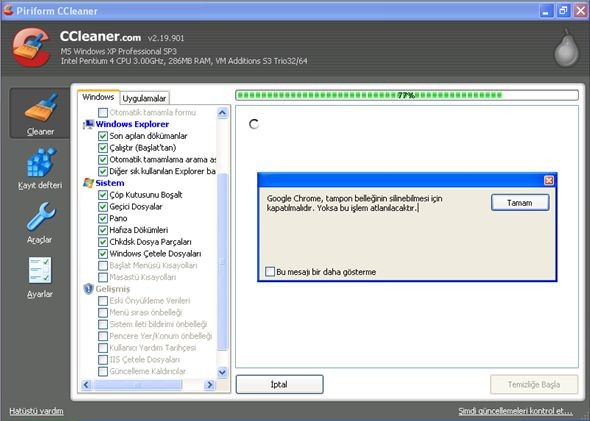Check Menü sırası önbelleği
This screenshot has height=421, width=590.
(102, 312)
